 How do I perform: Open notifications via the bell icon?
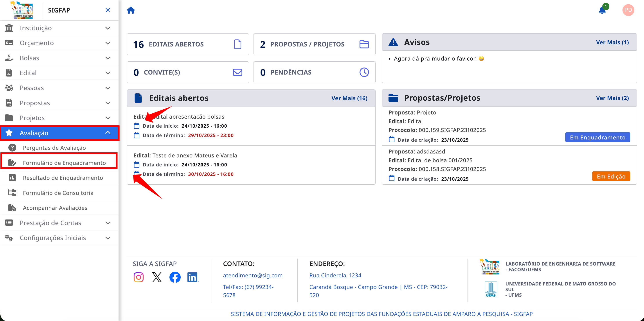(603, 10)
